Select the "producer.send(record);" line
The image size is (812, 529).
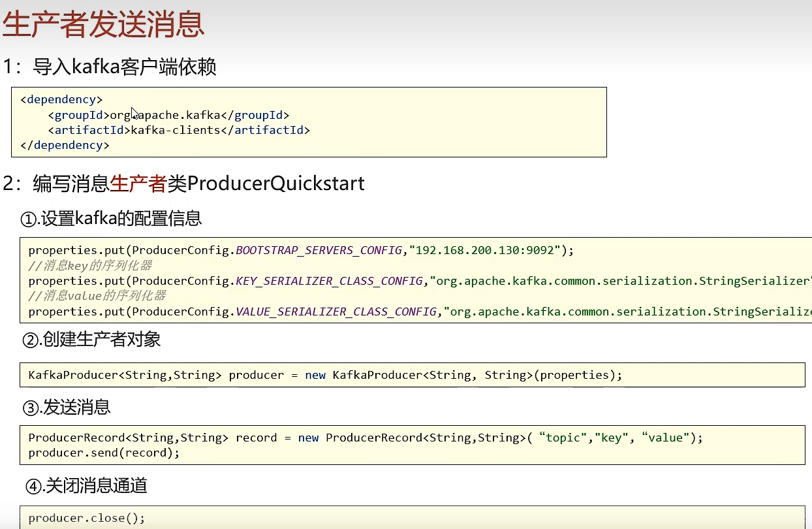(104, 453)
